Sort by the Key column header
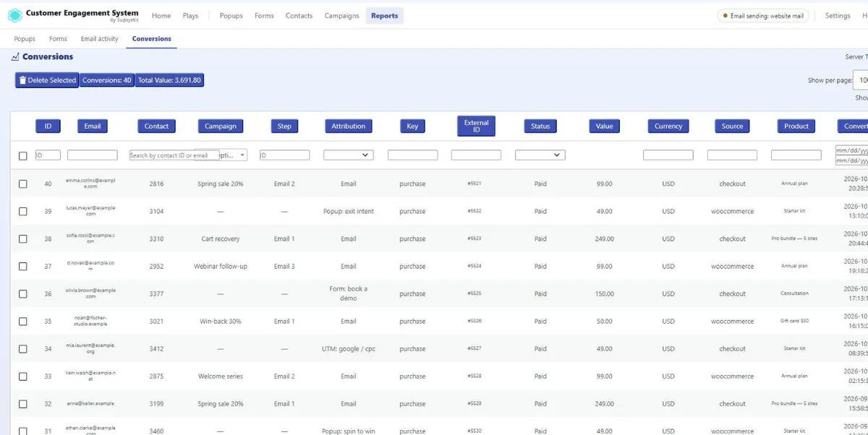The image size is (868, 435). 412,126
